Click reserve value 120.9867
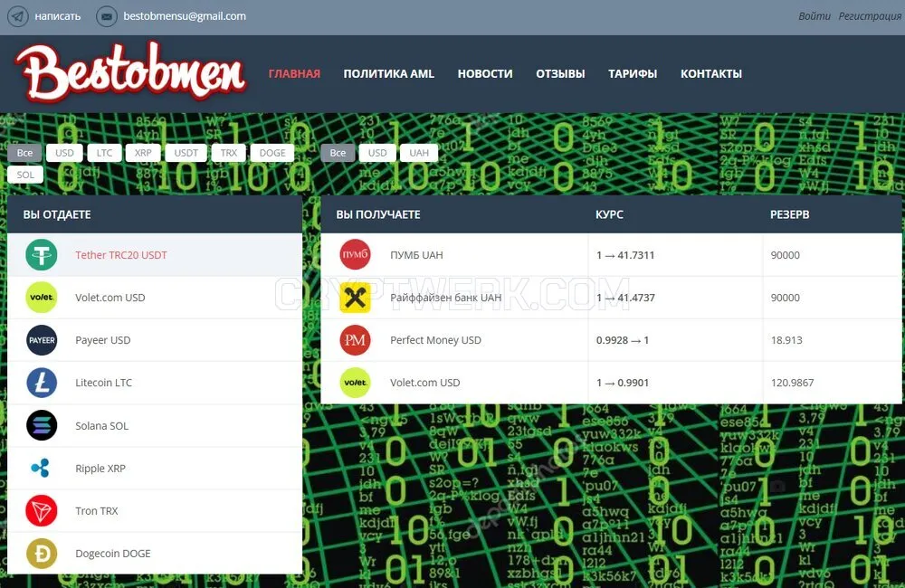Image resolution: width=905 pixels, height=588 pixels. (793, 383)
